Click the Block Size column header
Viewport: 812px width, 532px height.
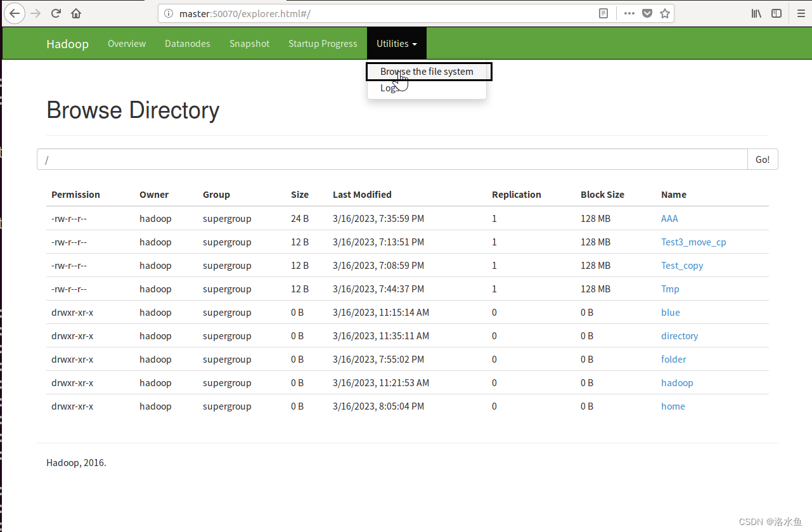point(602,195)
